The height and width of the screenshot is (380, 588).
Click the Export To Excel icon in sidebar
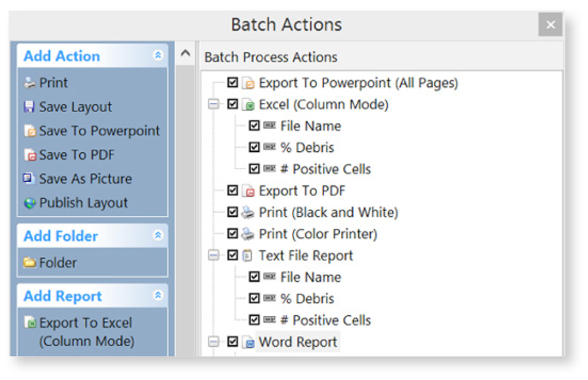(30, 323)
